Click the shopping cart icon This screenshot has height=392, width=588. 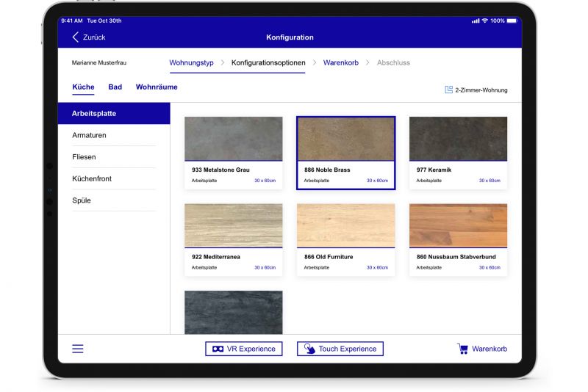coord(462,349)
